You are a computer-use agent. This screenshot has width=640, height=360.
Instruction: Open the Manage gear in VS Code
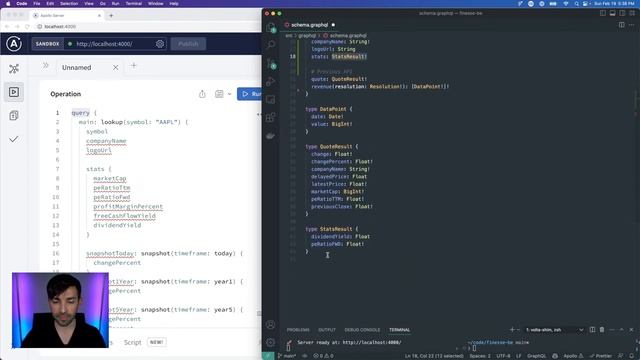click(271, 342)
